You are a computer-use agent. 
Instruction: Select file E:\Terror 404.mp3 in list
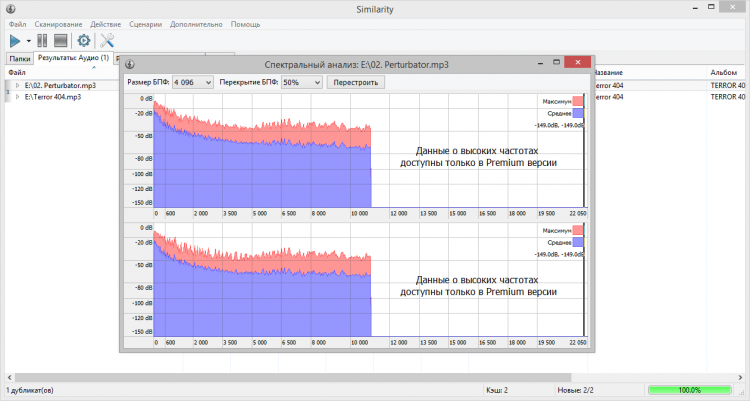point(53,97)
